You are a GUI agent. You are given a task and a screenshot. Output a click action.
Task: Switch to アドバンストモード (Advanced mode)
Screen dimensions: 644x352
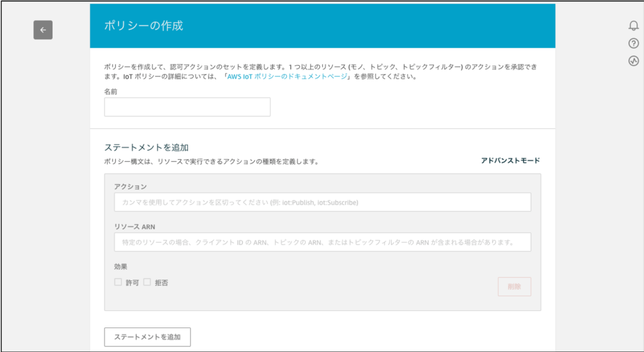[510, 161]
